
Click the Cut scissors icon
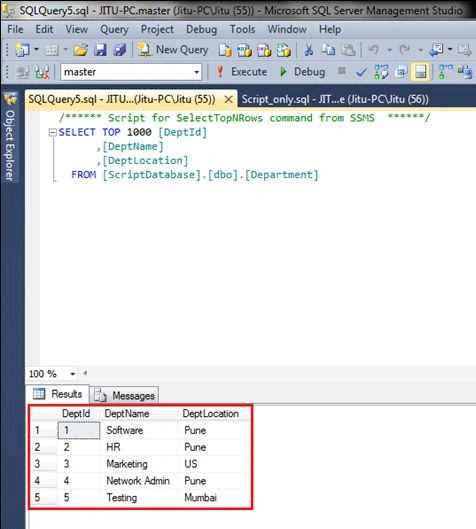[x=308, y=50]
